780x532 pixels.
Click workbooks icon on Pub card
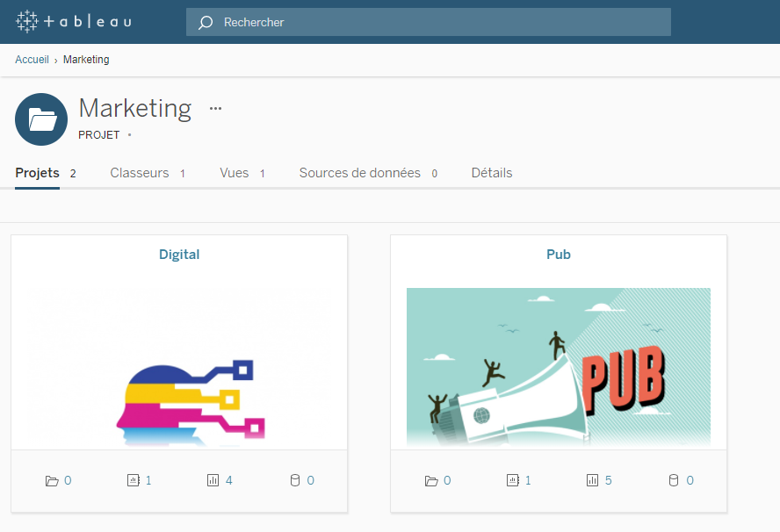tap(512, 480)
